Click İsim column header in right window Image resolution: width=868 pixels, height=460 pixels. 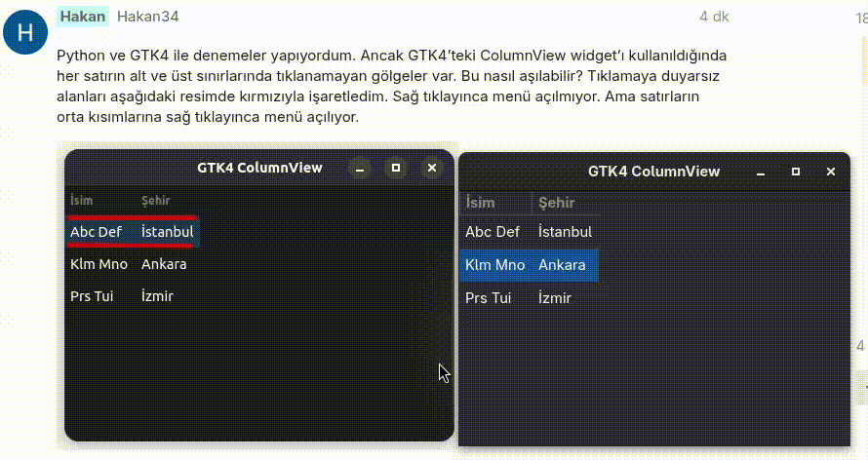(x=481, y=203)
